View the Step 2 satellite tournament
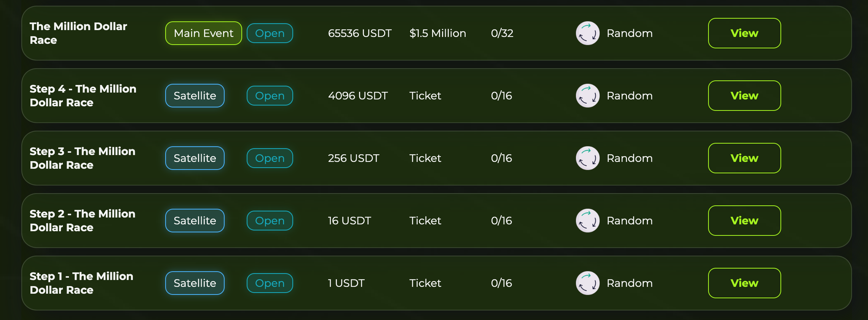 tap(744, 221)
